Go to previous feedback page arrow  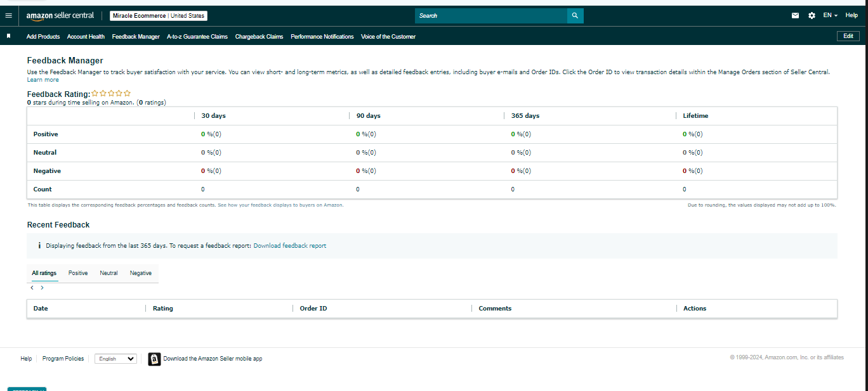[x=32, y=288]
